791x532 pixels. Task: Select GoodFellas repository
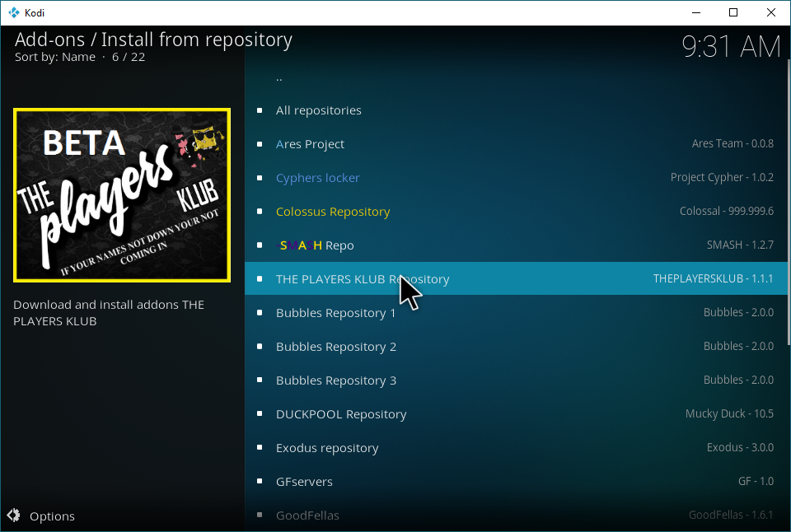(307, 516)
